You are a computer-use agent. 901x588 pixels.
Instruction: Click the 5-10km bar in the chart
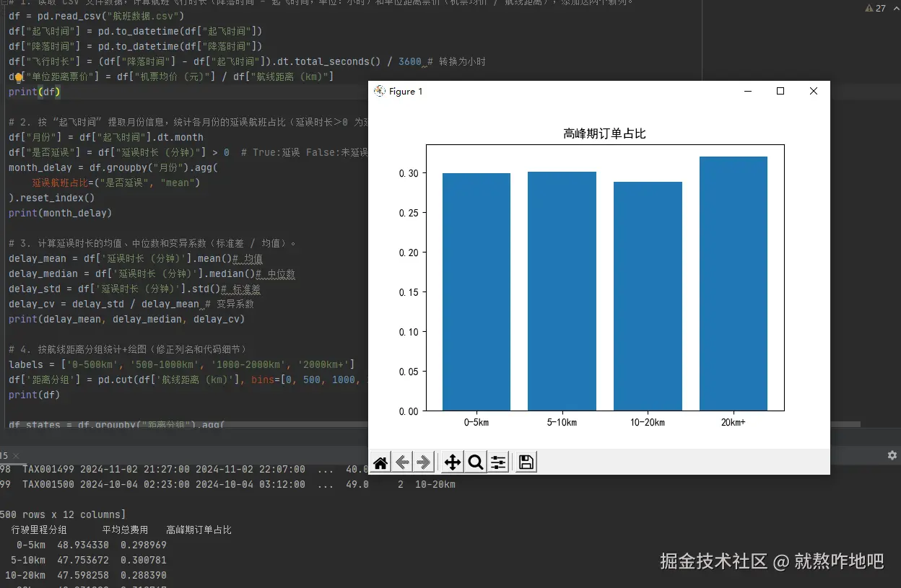(x=562, y=291)
